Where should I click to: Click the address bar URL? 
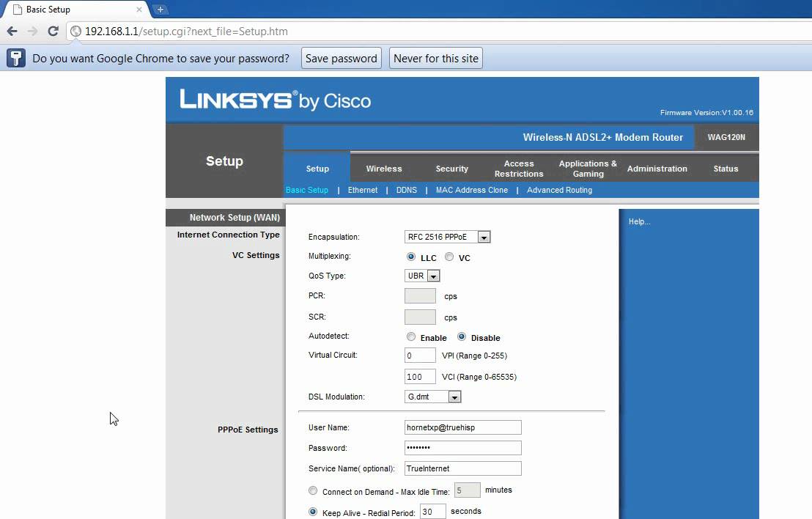[186, 31]
